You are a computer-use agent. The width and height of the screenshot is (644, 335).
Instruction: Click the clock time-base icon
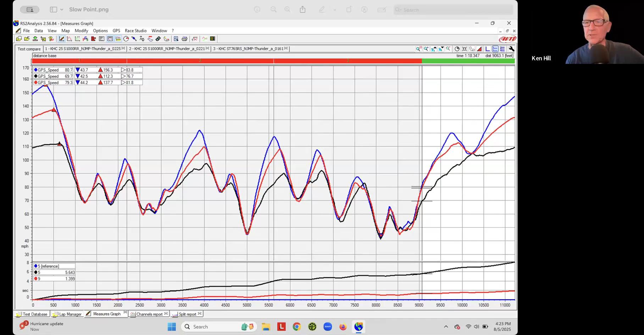pos(457,49)
